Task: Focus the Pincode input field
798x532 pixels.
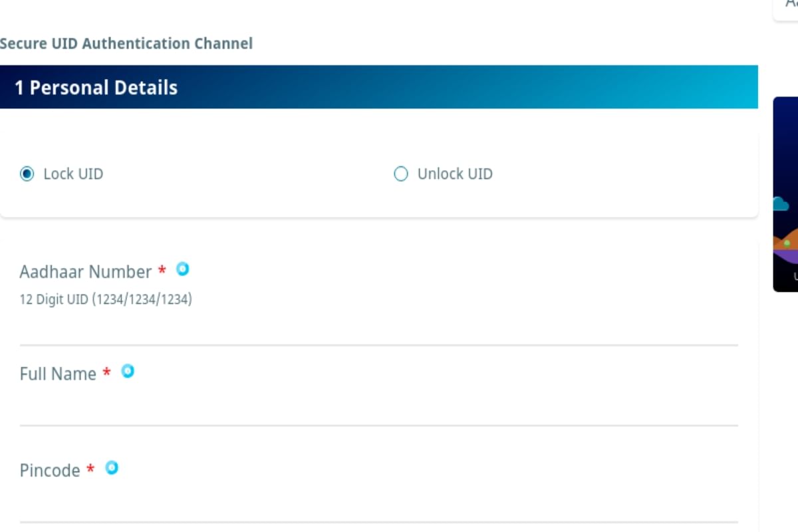Action: pos(378,505)
